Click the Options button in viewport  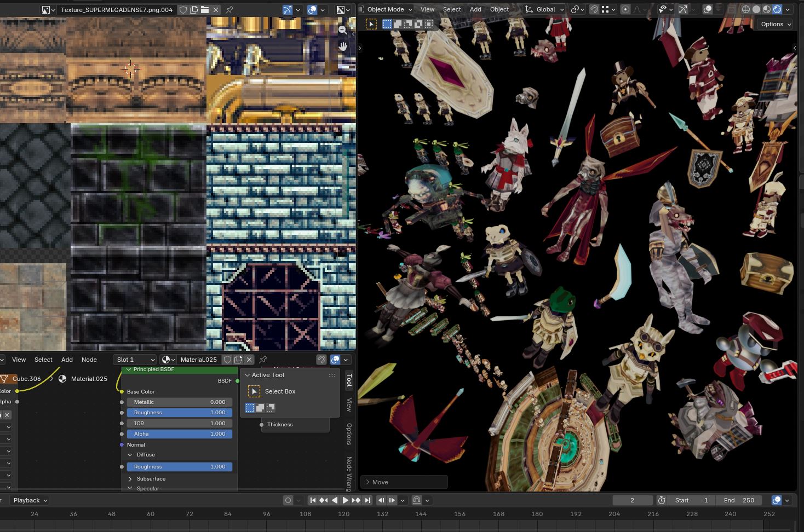[776, 24]
